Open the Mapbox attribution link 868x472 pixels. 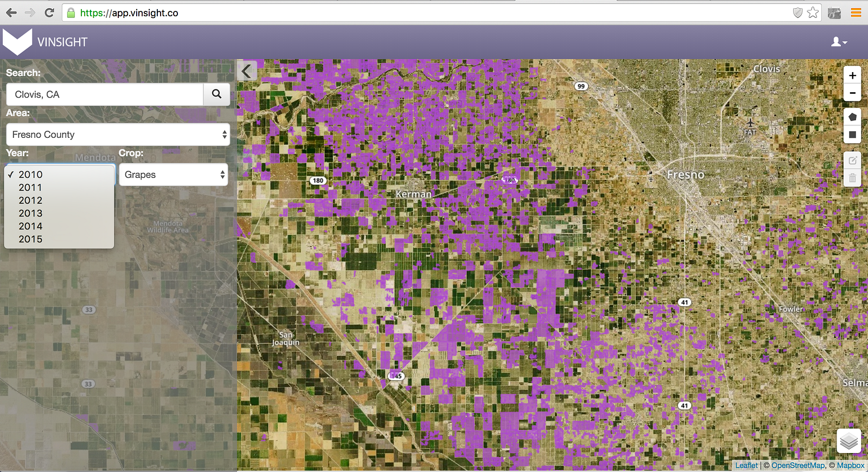pyautogui.click(x=851, y=465)
